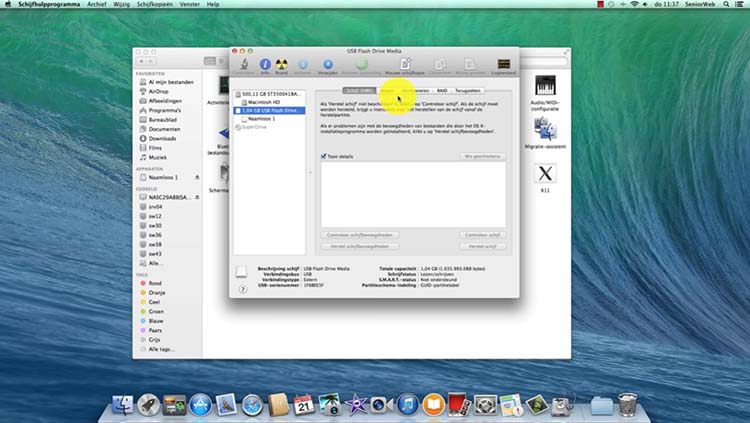Click the Wijzig grootte toolbar icon
Image resolution: width=750 pixels, height=423 pixels.
click(x=470, y=66)
